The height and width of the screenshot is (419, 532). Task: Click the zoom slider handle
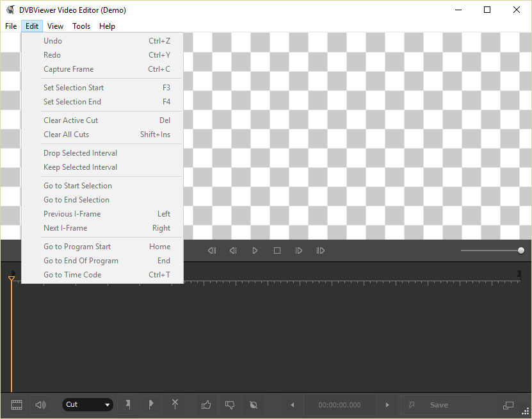[x=521, y=251]
